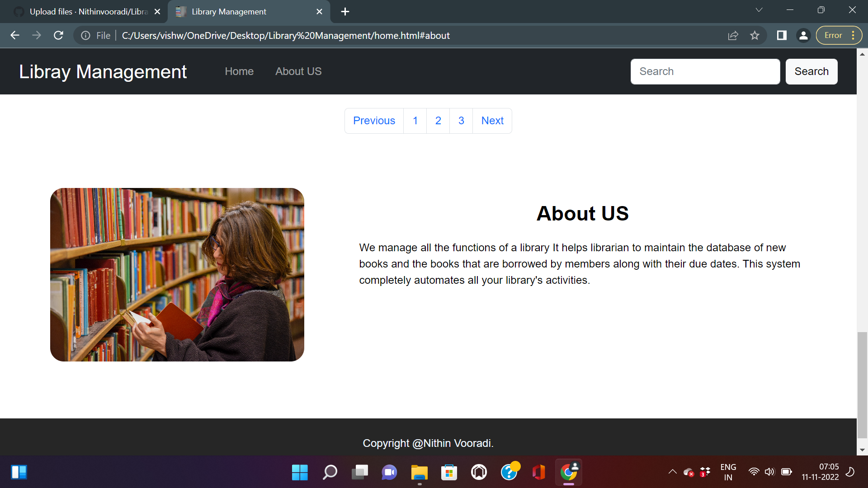Open Microsoft Office from taskbar

click(x=538, y=473)
